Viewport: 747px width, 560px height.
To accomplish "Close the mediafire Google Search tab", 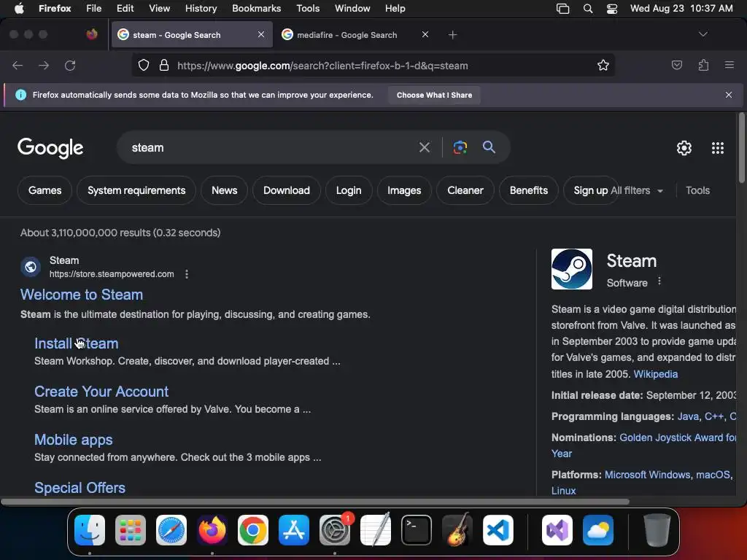I will [425, 34].
